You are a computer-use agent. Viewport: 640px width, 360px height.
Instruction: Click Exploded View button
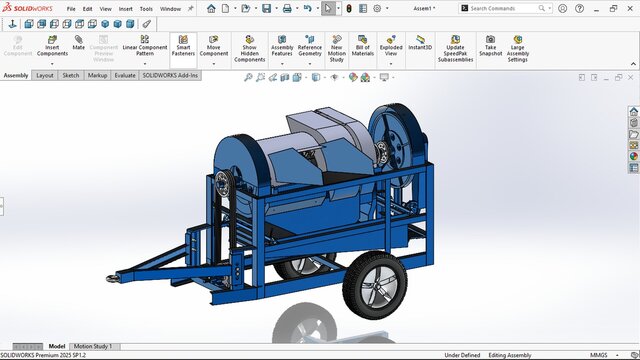coord(391,46)
